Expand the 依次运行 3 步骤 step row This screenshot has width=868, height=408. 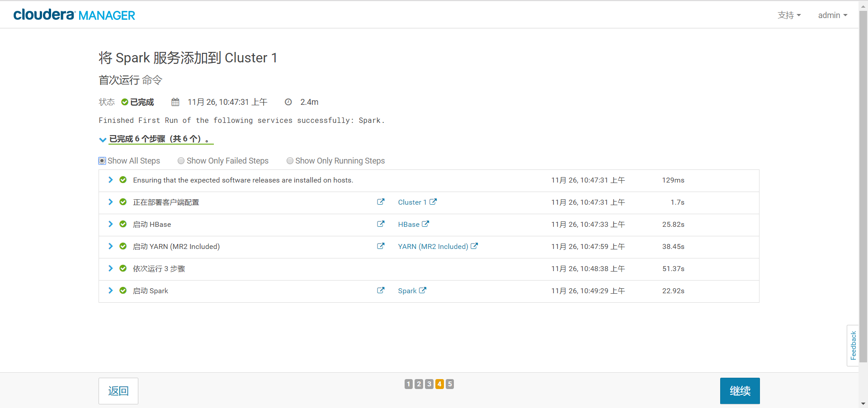point(110,268)
